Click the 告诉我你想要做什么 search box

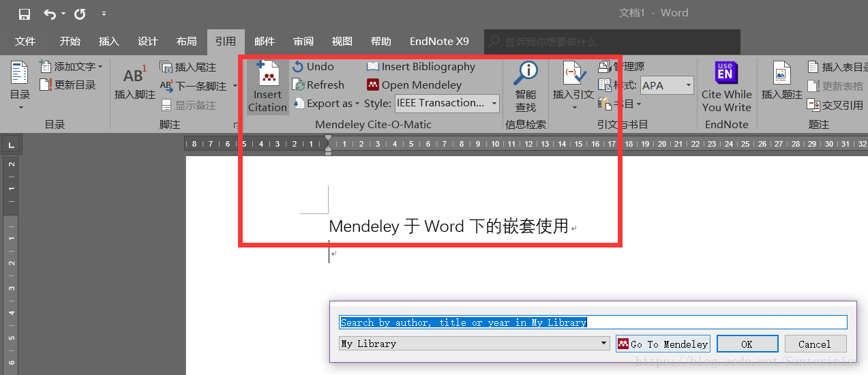tap(612, 42)
